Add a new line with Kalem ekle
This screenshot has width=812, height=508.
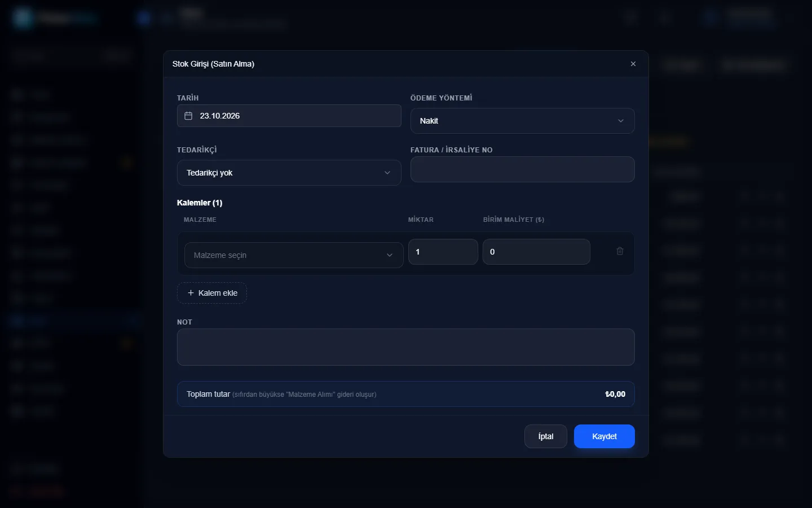click(212, 293)
